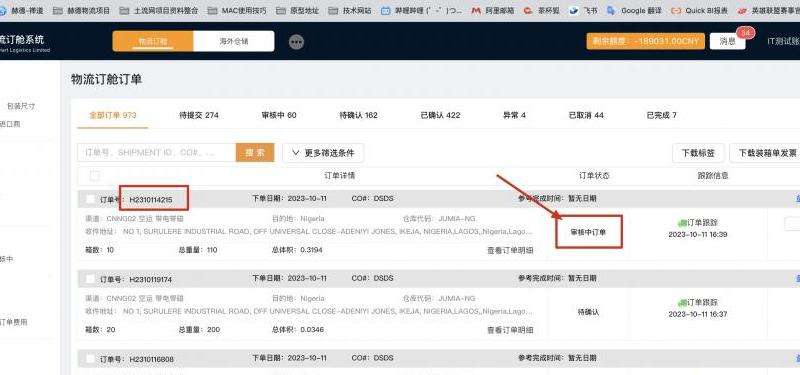Image resolution: width=800 pixels, height=375 pixels.
Task: Open 查看订单明细 for order H2310114215
Action: pos(510,251)
